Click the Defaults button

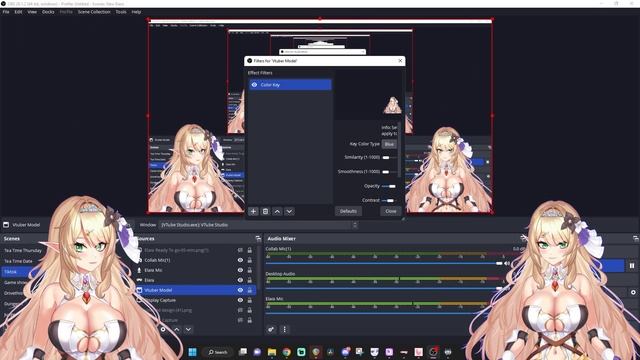[x=348, y=211]
